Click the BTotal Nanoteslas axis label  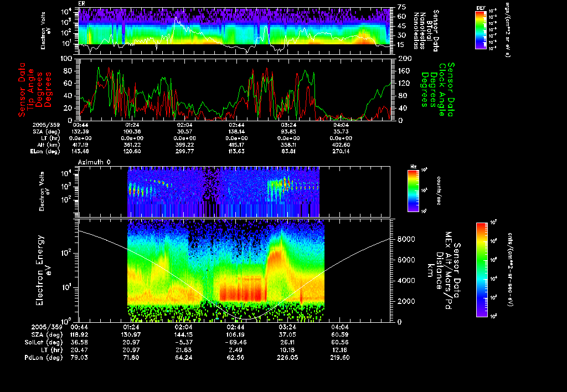[426, 30]
